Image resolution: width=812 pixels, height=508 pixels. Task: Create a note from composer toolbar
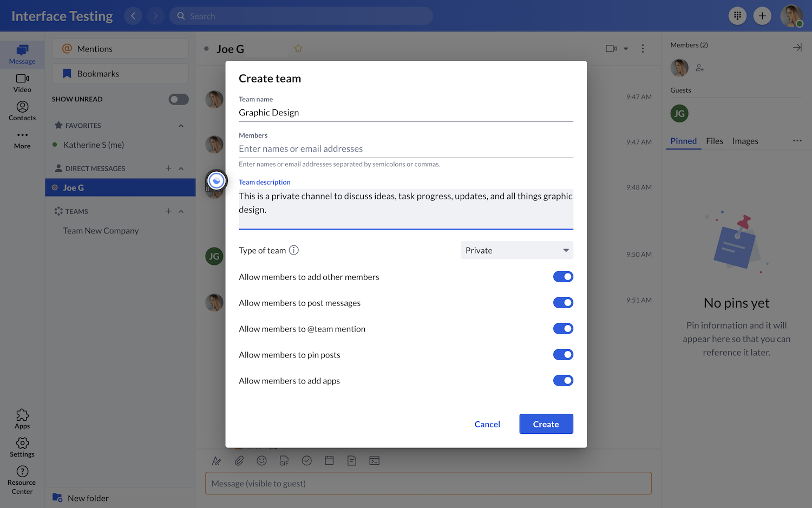[352, 460]
